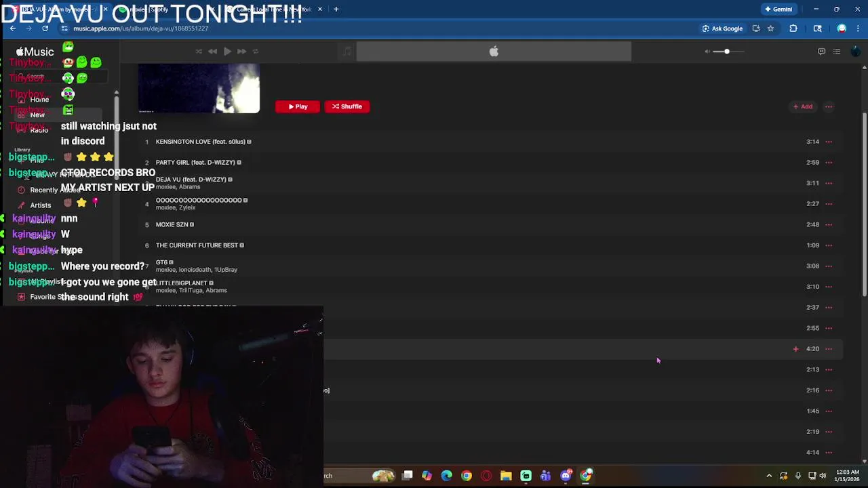868x488 pixels.
Task: Open more options for KENSINGTON LOVE track
Action: point(829,142)
